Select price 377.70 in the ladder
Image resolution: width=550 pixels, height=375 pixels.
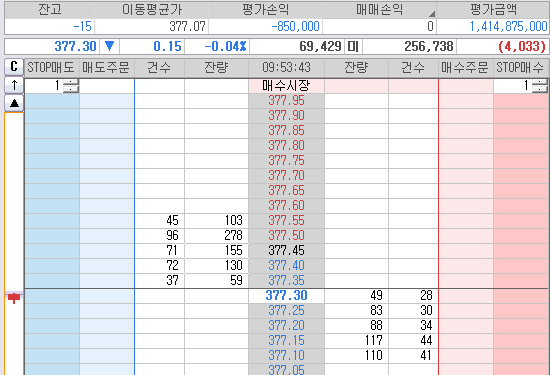point(286,175)
